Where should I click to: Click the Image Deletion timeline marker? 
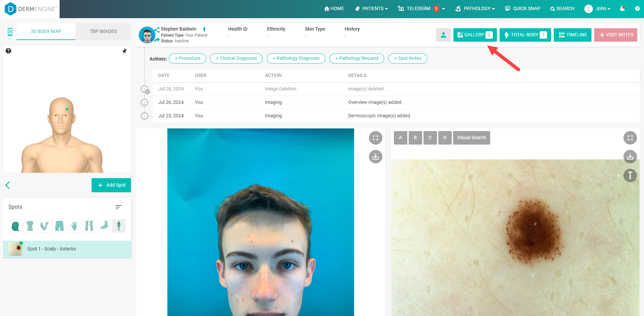[145, 89]
